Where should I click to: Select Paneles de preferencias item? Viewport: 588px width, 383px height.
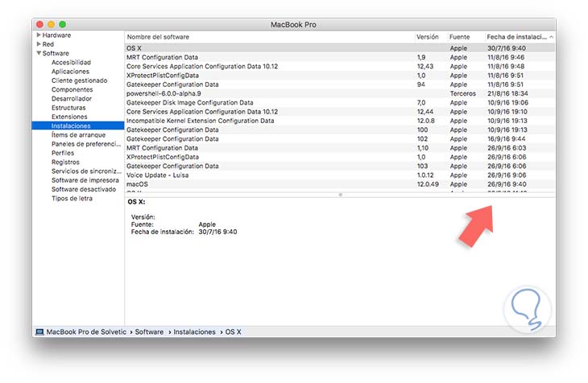click(x=86, y=144)
